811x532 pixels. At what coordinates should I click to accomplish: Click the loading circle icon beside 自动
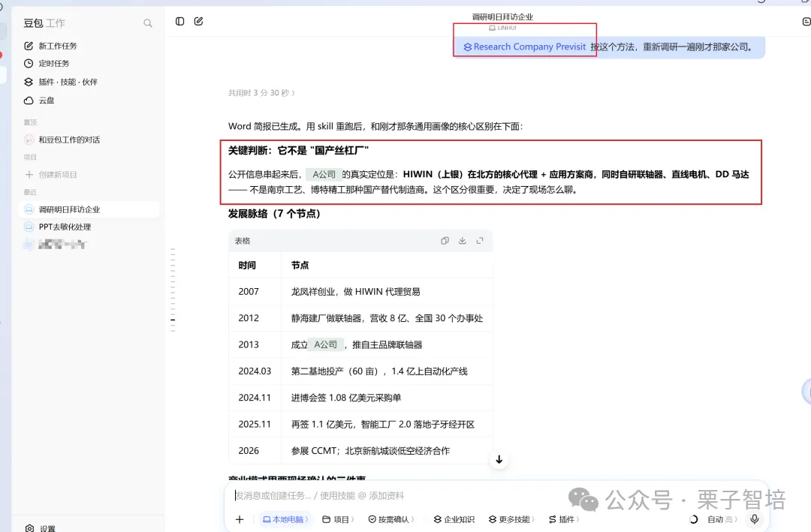point(694,519)
